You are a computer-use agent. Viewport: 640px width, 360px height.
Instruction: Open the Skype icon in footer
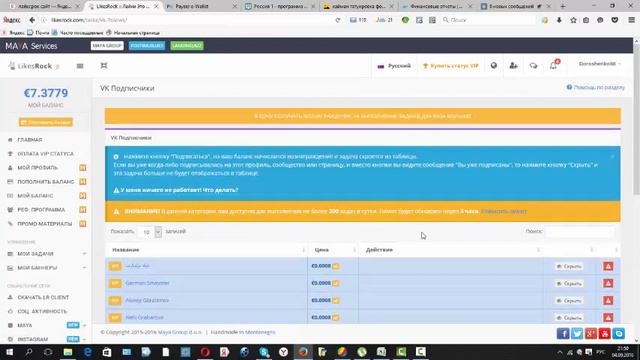[x=619, y=333]
